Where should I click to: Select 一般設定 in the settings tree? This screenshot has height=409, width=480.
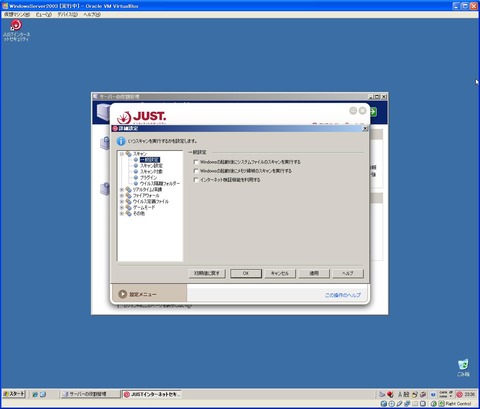coord(150,160)
